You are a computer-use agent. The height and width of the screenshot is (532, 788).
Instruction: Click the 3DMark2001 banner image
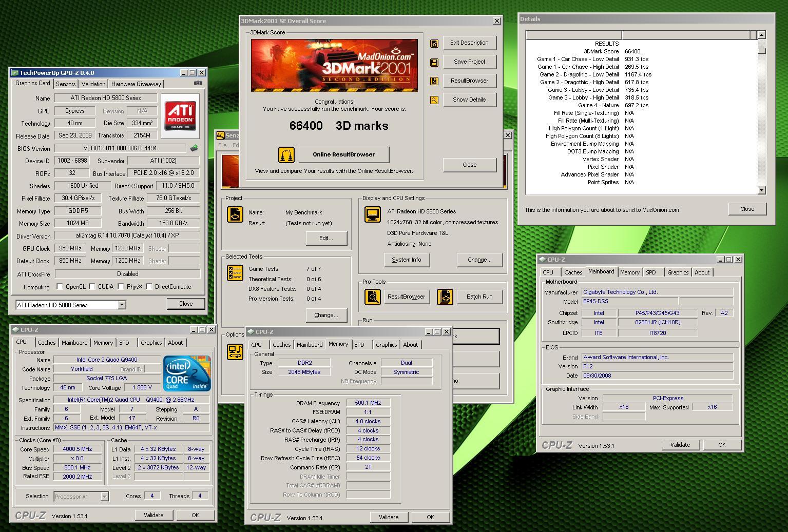pos(334,65)
